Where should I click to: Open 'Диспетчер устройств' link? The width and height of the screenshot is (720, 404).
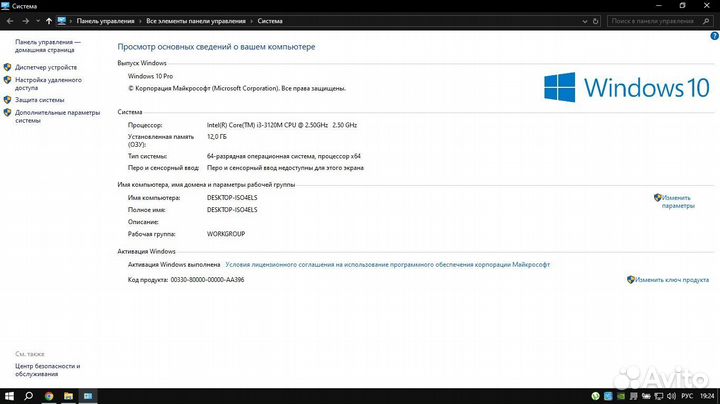[x=46, y=67]
